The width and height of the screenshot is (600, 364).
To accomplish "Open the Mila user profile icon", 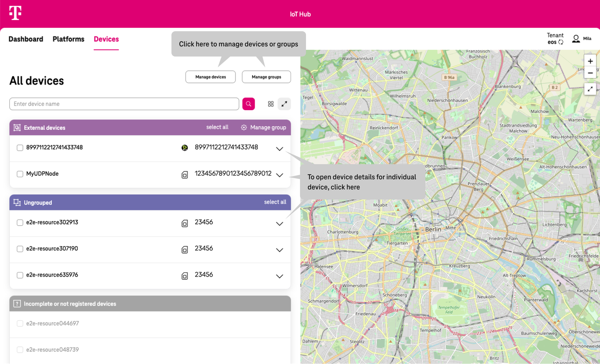I will pyautogui.click(x=576, y=39).
